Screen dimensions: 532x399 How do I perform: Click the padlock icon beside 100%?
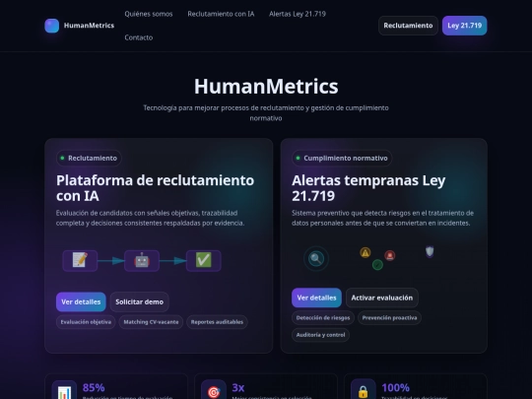pyautogui.click(x=364, y=391)
